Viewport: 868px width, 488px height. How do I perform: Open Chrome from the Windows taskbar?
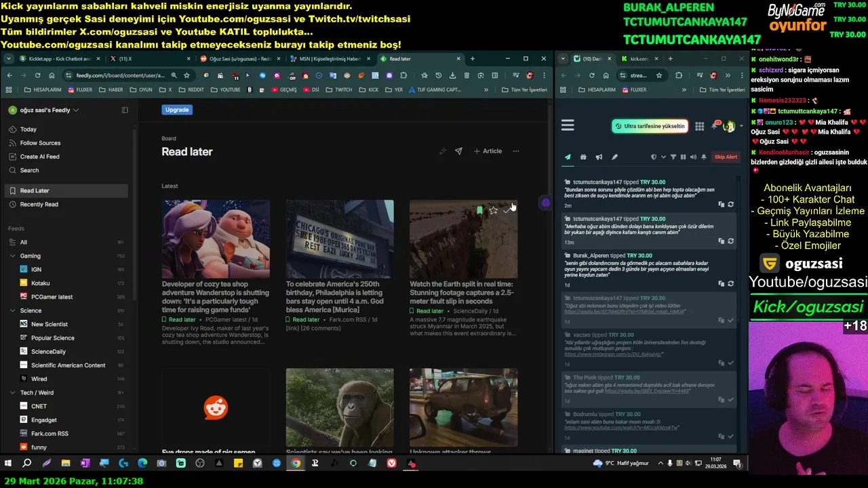pyautogui.click(x=296, y=464)
